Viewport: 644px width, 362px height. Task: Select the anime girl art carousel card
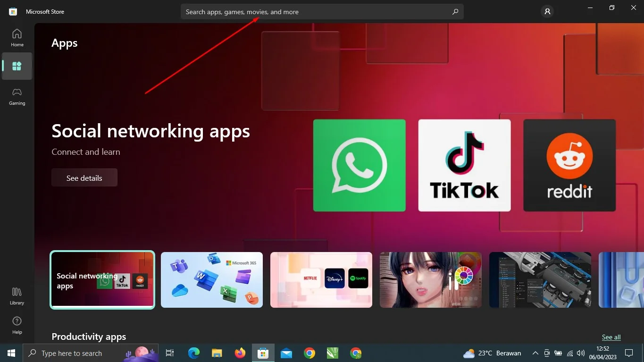pos(431,280)
